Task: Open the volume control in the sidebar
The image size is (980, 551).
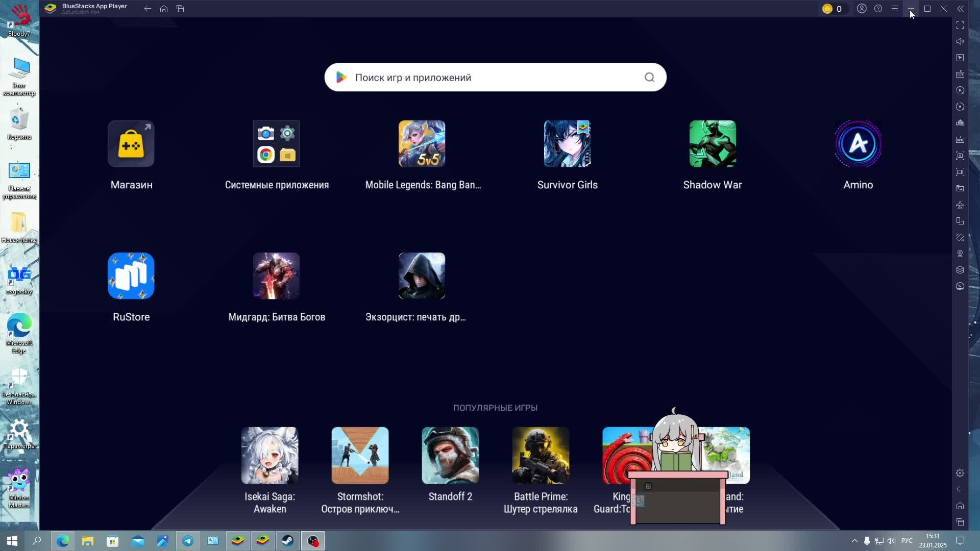Action: 960,41
